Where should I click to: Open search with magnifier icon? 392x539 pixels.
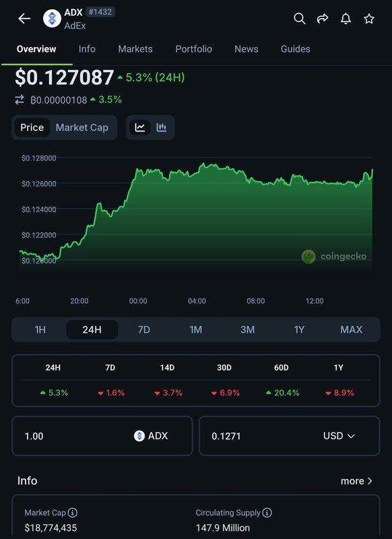300,19
